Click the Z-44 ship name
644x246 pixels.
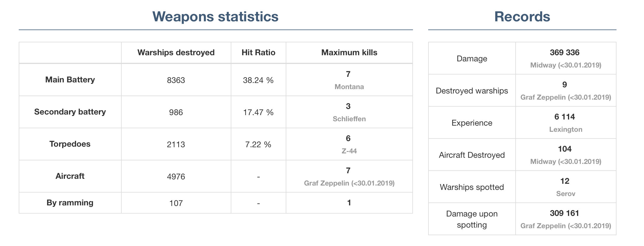pyautogui.click(x=349, y=151)
